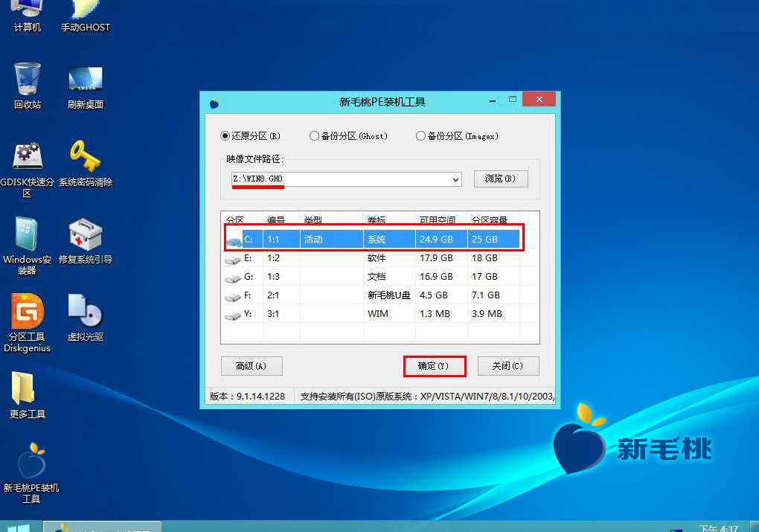Click the 系统 label in C: row

point(376,239)
